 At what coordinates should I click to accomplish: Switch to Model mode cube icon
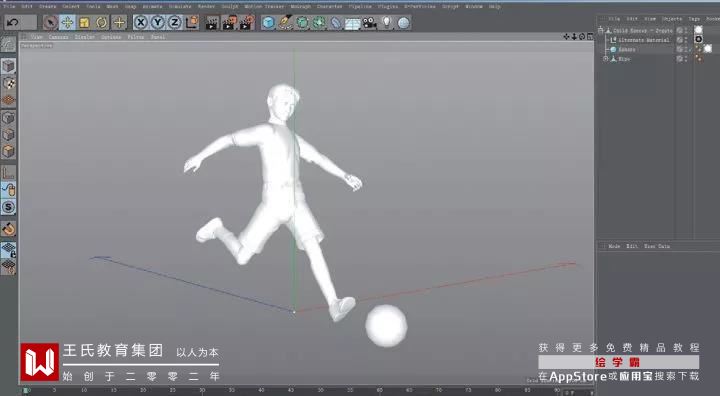8,66
